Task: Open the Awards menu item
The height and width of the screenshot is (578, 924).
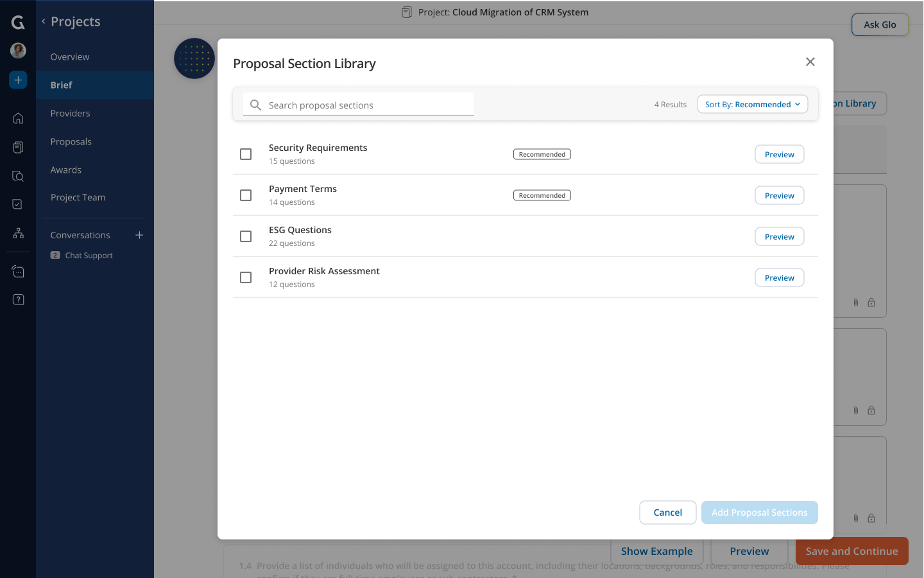Action: pos(65,170)
